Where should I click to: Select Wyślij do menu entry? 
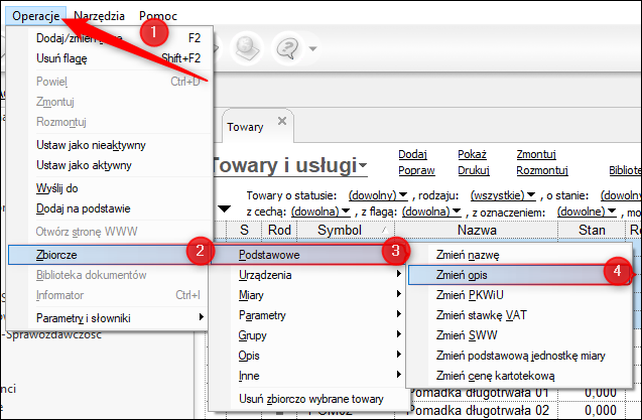click(109, 188)
